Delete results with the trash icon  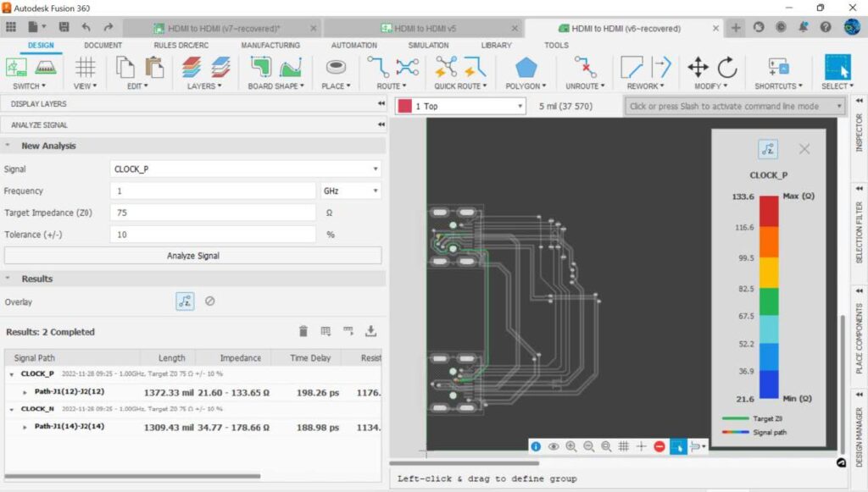[x=303, y=332]
